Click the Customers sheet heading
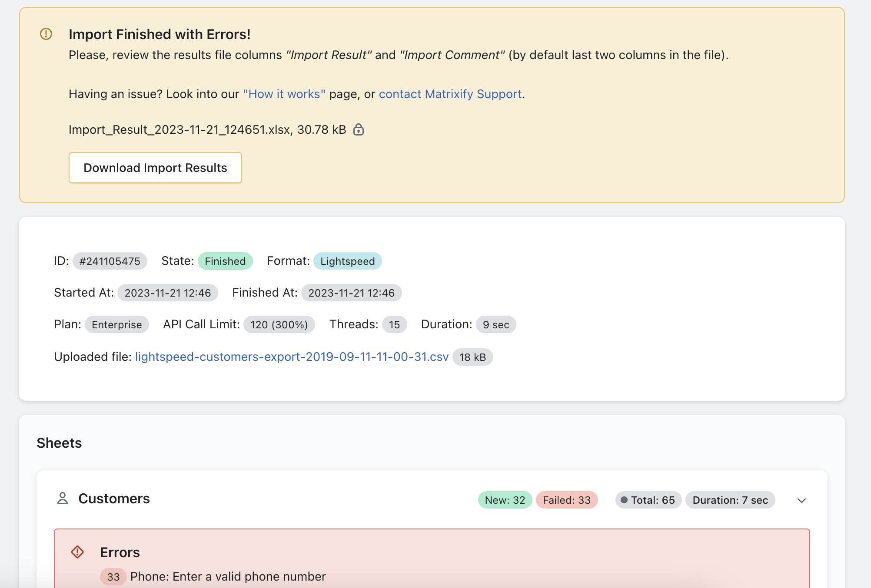Image resolution: width=871 pixels, height=588 pixels. pos(114,499)
